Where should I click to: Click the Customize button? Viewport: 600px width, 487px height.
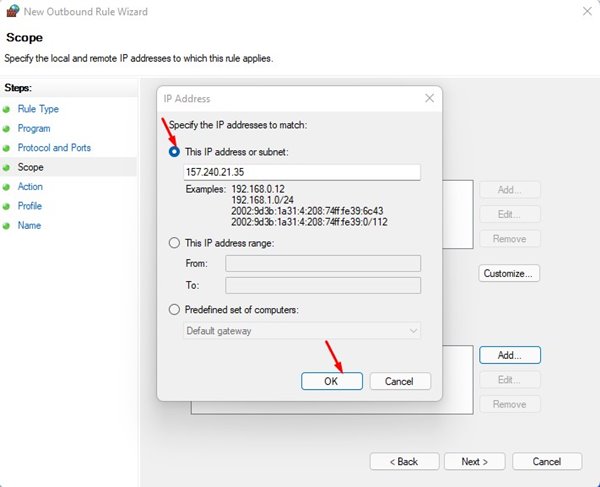(510, 273)
